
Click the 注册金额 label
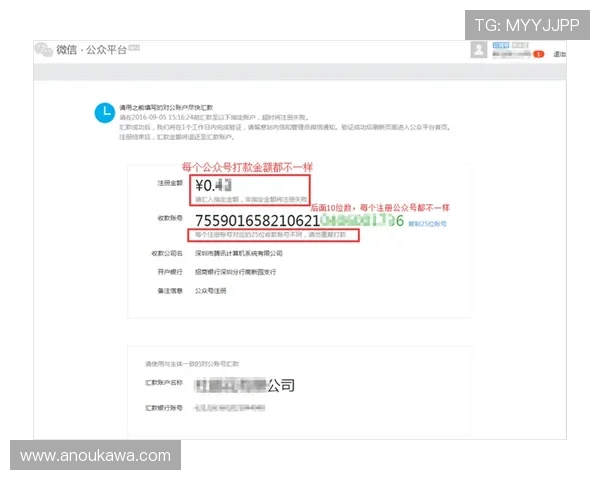170,183
